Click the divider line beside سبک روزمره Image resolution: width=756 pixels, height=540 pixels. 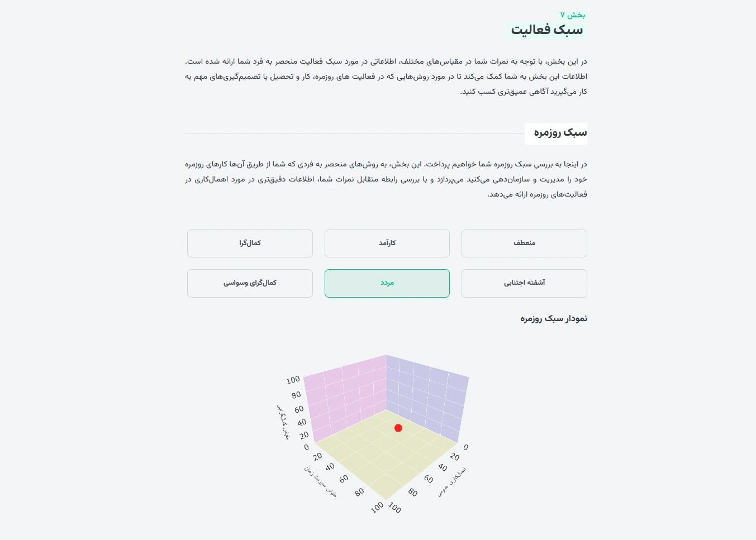[x=355, y=134]
